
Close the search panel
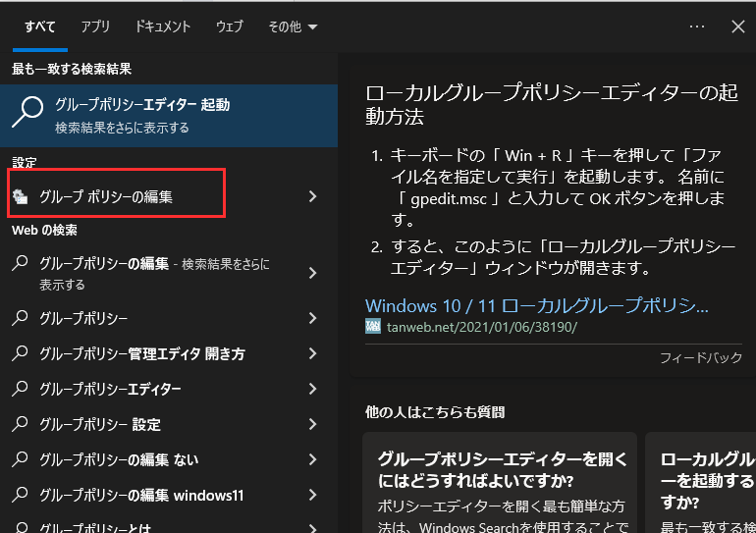pos(738,27)
